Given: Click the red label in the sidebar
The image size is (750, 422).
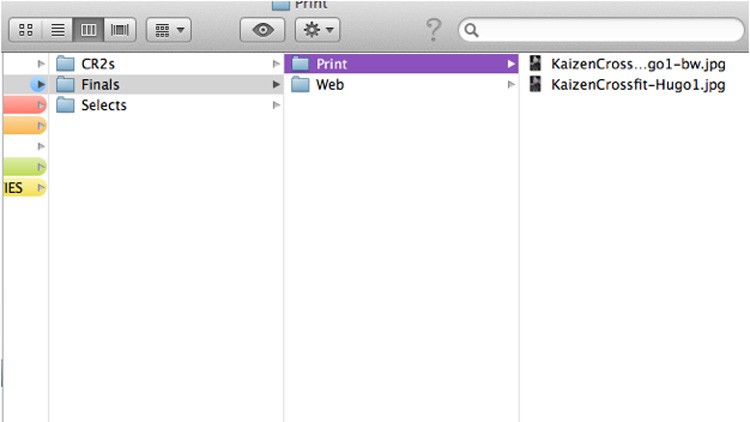Looking at the screenshot, I should click(22, 105).
